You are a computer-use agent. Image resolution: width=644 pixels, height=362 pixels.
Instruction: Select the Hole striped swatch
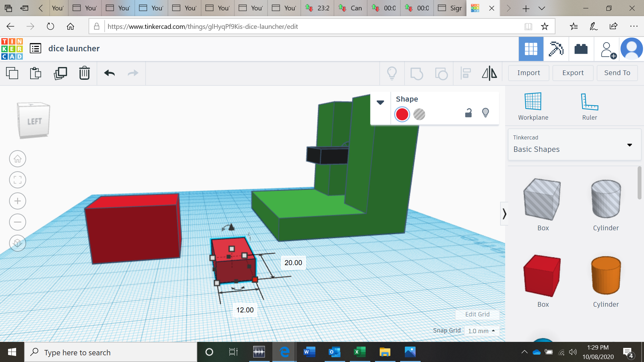tap(419, 114)
